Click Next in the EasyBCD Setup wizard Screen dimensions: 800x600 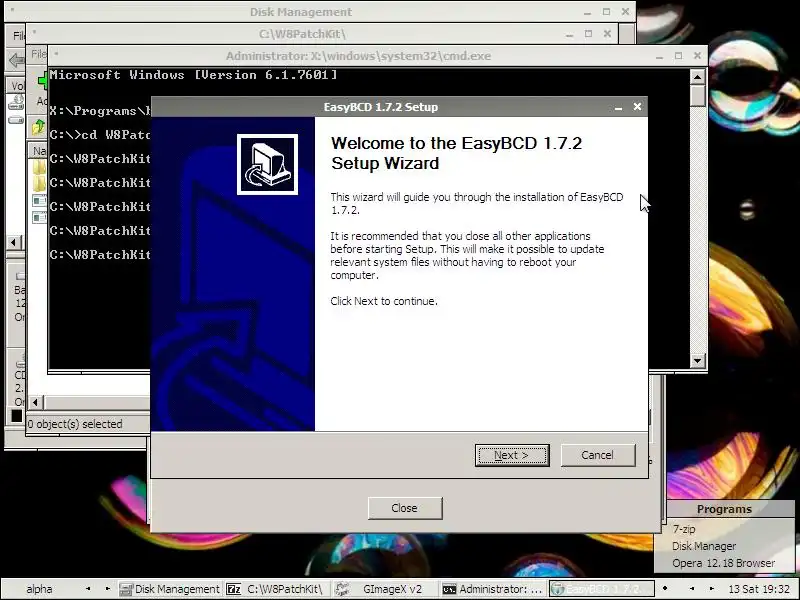[x=512, y=455]
